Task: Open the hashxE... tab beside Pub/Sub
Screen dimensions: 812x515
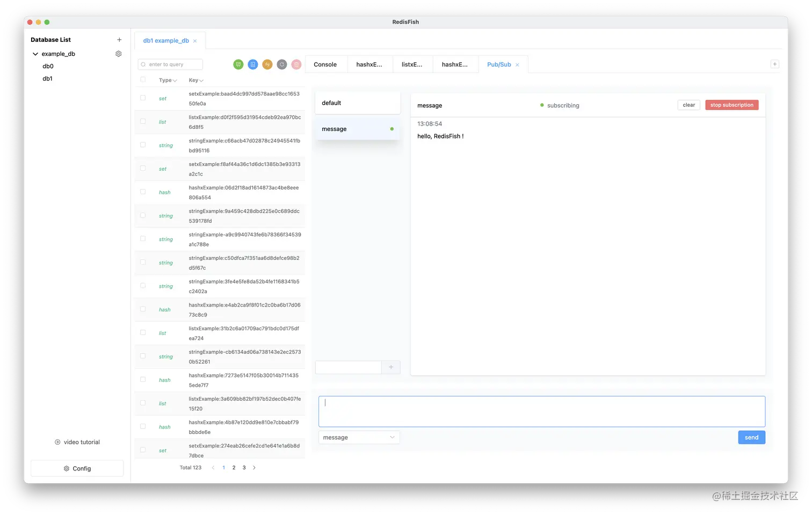Action: (x=455, y=64)
